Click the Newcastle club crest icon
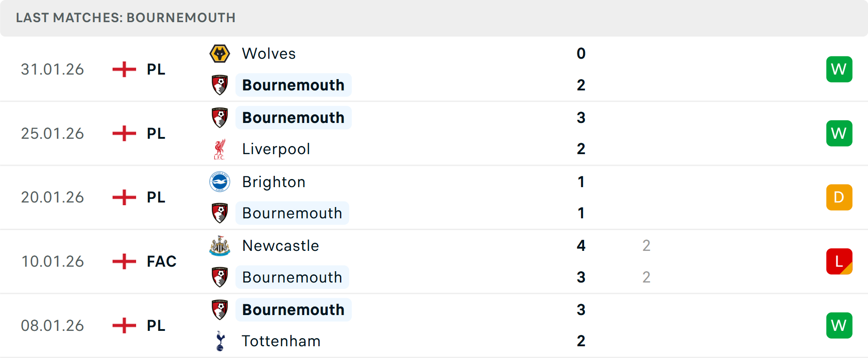This screenshot has width=868, height=358. click(220, 246)
